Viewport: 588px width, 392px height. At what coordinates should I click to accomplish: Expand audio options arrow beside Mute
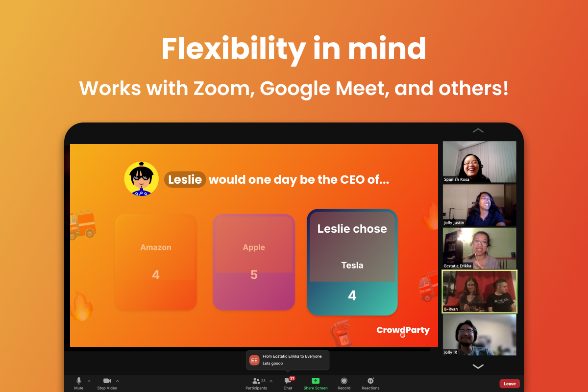[89, 381]
